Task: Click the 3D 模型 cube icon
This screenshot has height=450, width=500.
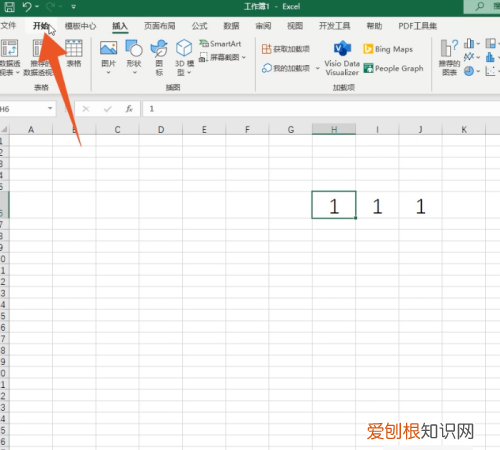Action: [184, 48]
